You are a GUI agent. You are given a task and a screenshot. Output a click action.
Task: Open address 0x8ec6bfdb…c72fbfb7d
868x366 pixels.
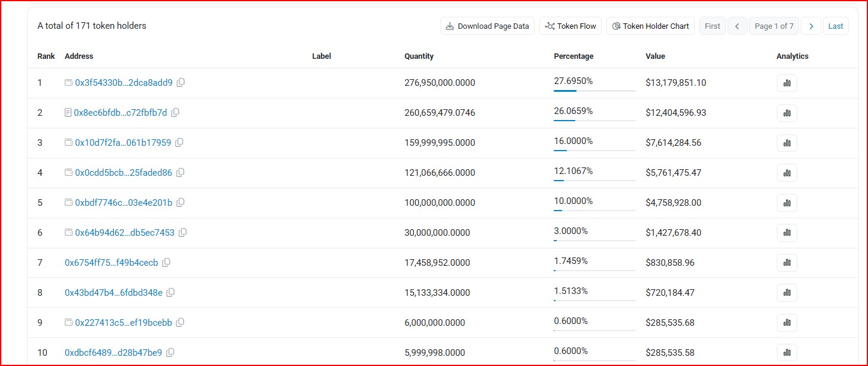point(121,113)
